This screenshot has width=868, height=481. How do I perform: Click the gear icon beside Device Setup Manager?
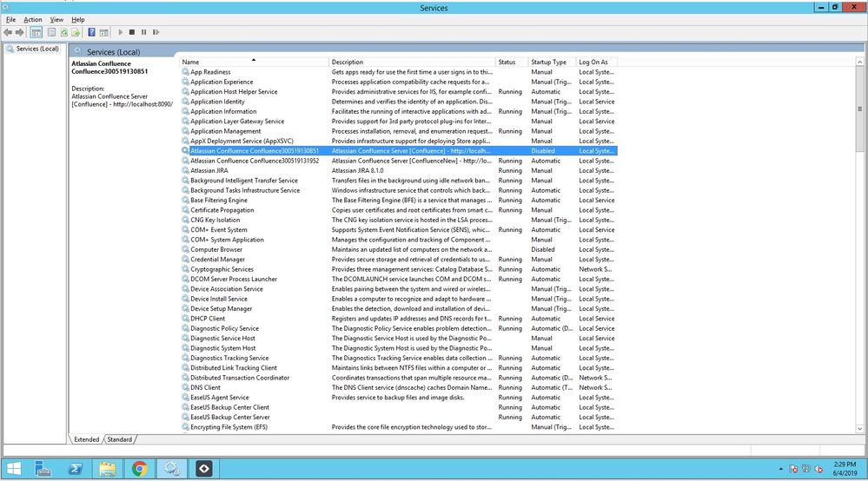pyautogui.click(x=185, y=308)
